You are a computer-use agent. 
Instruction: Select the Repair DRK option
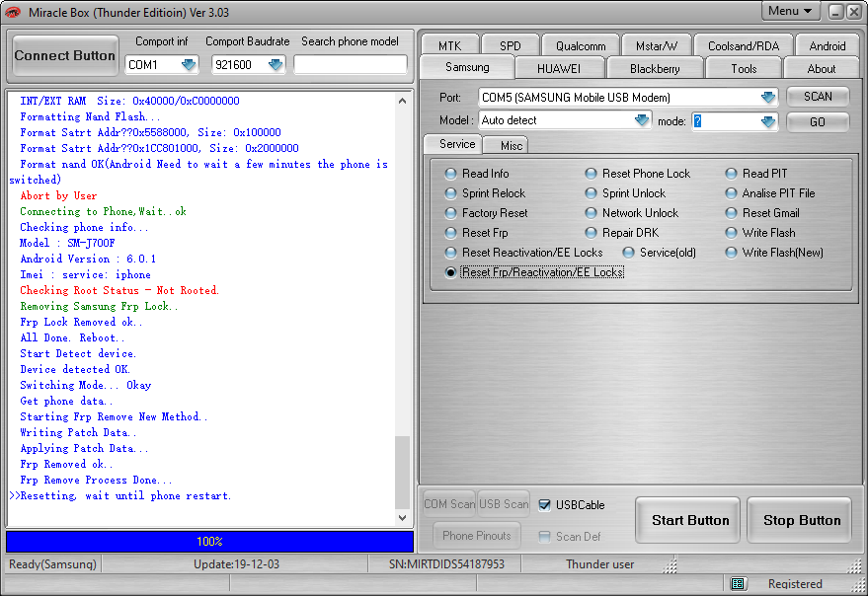[x=592, y=233]
